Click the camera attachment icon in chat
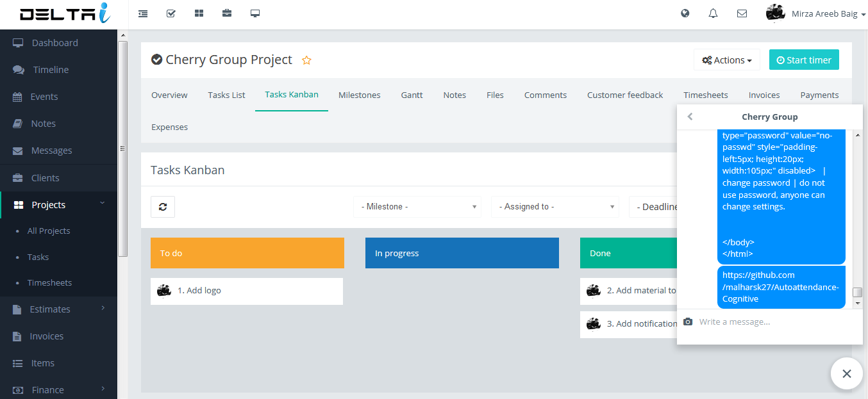The width and height of the screenshot is (868, 399). (x=688, y=322)
